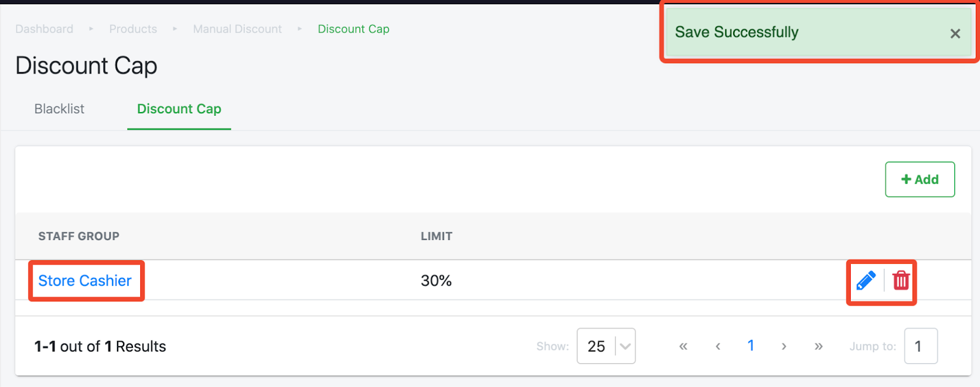The image size is (980, 387).
Task: Open the Store Cashier link
Action: click(x=85, y=280)
